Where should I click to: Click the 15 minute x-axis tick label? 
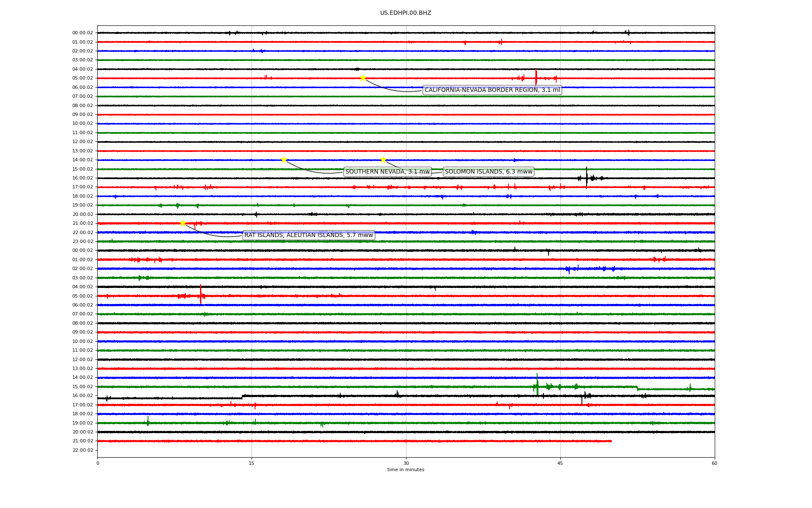click(x=252, y=464)
